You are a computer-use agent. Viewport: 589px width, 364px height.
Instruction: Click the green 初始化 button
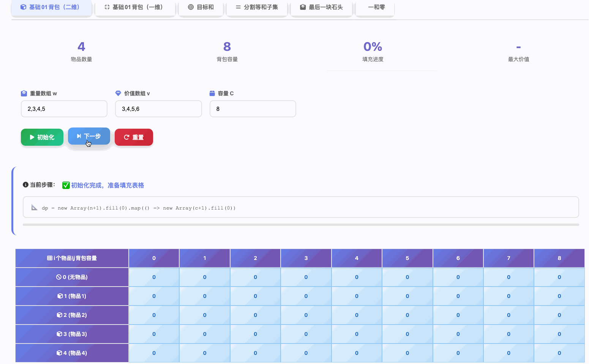42,137
